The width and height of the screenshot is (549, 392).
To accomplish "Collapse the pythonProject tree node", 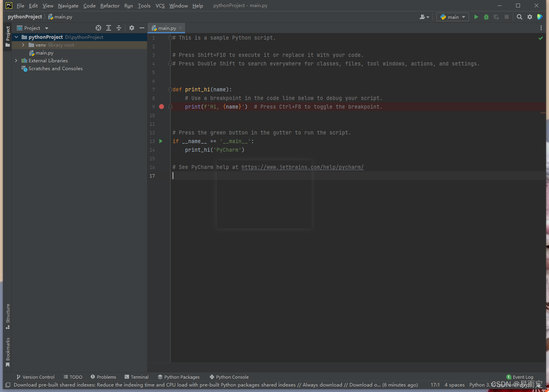I will (16, 37).
